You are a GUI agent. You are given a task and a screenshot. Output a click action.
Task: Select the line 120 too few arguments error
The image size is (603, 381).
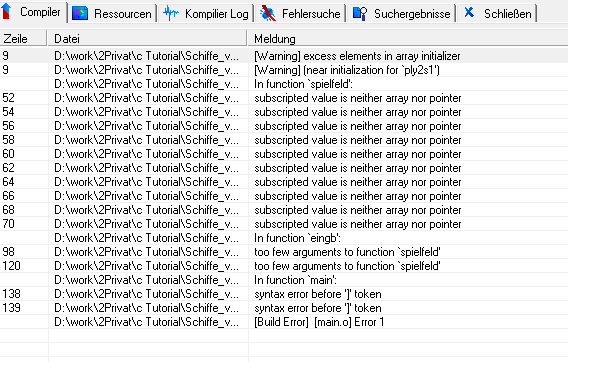tap(284, 266)
